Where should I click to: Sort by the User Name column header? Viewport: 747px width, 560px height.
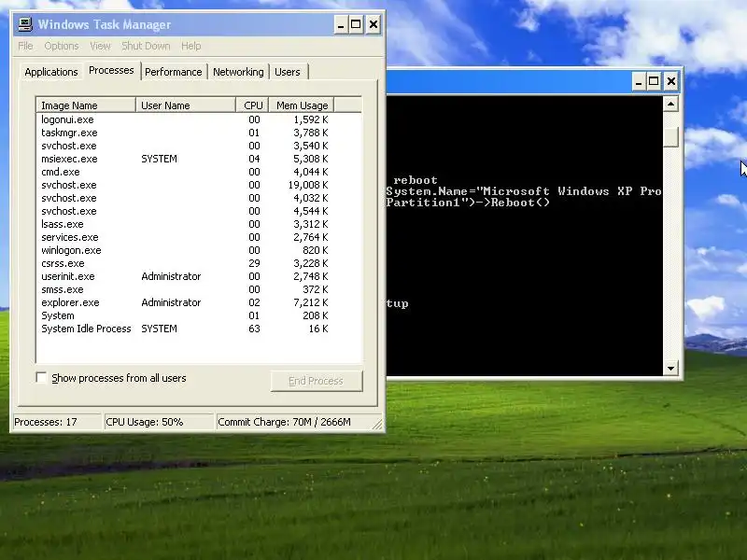186,105
